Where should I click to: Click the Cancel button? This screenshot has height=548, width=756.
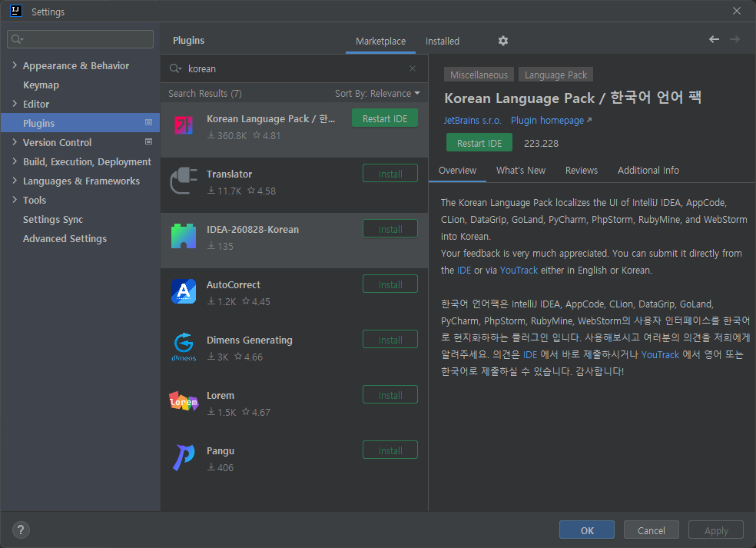point(652,530)
